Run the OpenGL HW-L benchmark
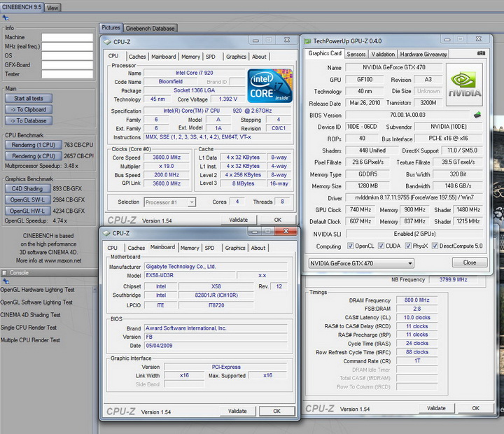This screenshot has width=504, height=434. pos(27,211)
